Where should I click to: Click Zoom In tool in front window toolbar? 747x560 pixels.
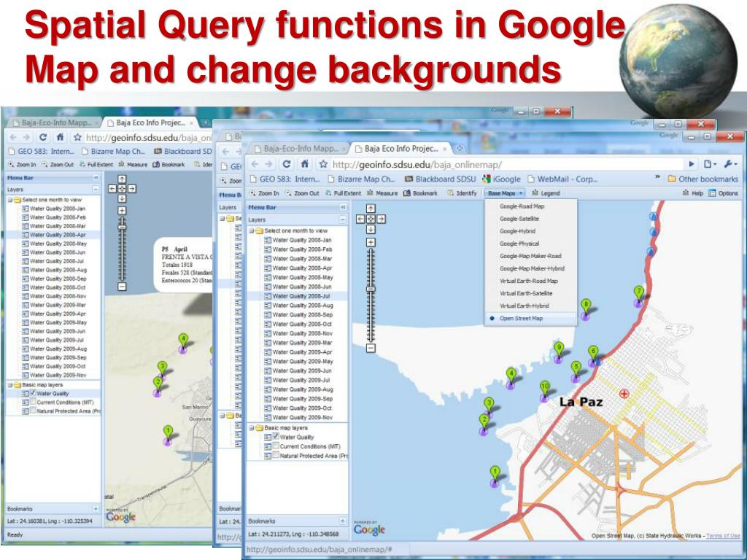(x=264, y=193)
